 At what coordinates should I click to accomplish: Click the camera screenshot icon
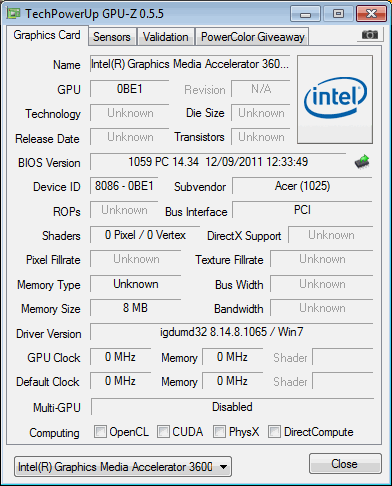coord(370,34)
